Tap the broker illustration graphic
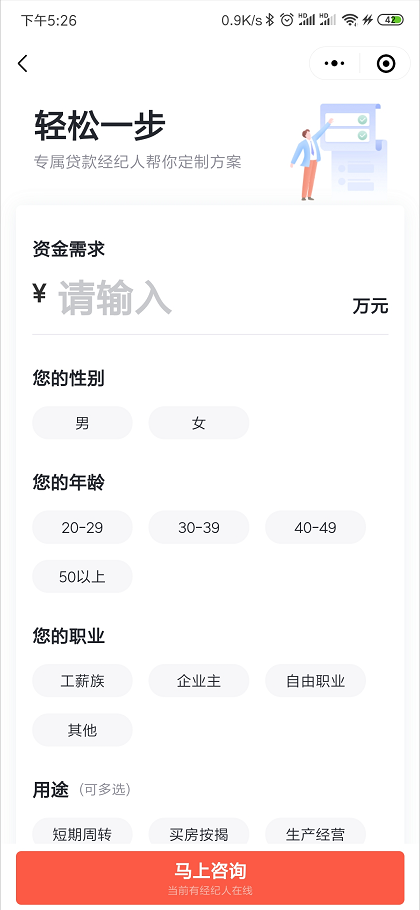This screenshot has width=420, height=910. [339, 152]
